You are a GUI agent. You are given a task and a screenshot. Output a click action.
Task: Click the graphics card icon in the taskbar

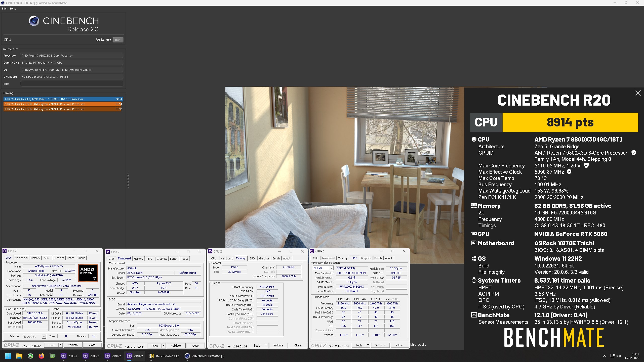(53, 356)
